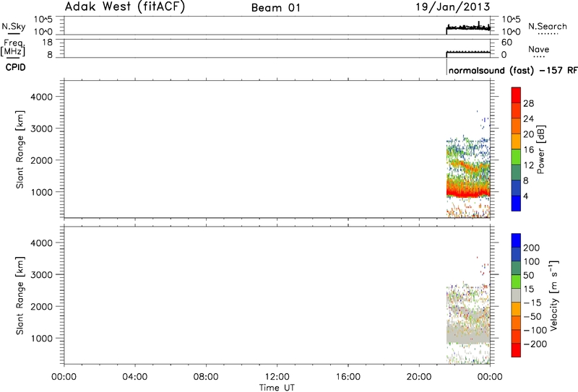Click '1000' on the velocity panel axis

tap(42, 338)
